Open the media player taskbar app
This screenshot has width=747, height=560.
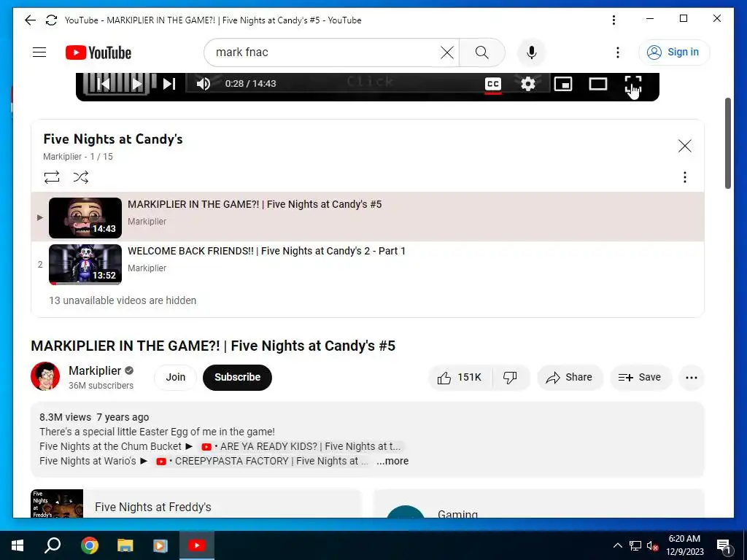160,545
